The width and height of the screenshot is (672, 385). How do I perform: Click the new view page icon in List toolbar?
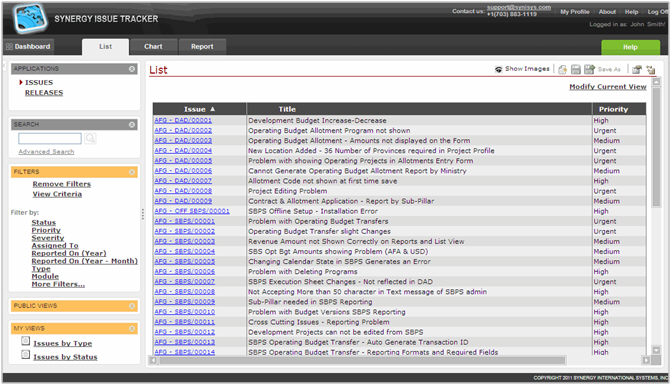[x=562, y=69]
